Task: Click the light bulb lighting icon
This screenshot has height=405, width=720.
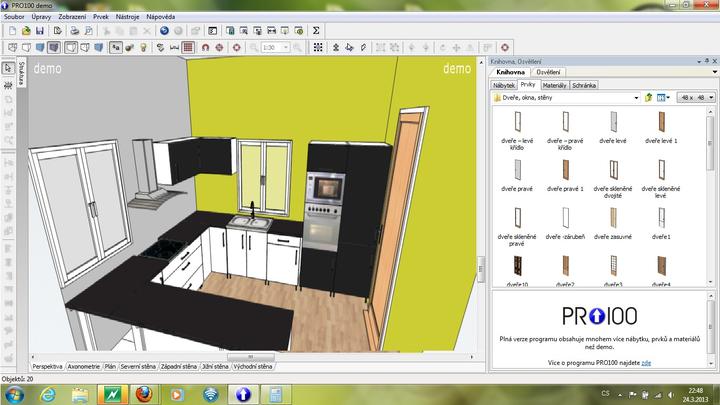Action: [x=143, y=47]
